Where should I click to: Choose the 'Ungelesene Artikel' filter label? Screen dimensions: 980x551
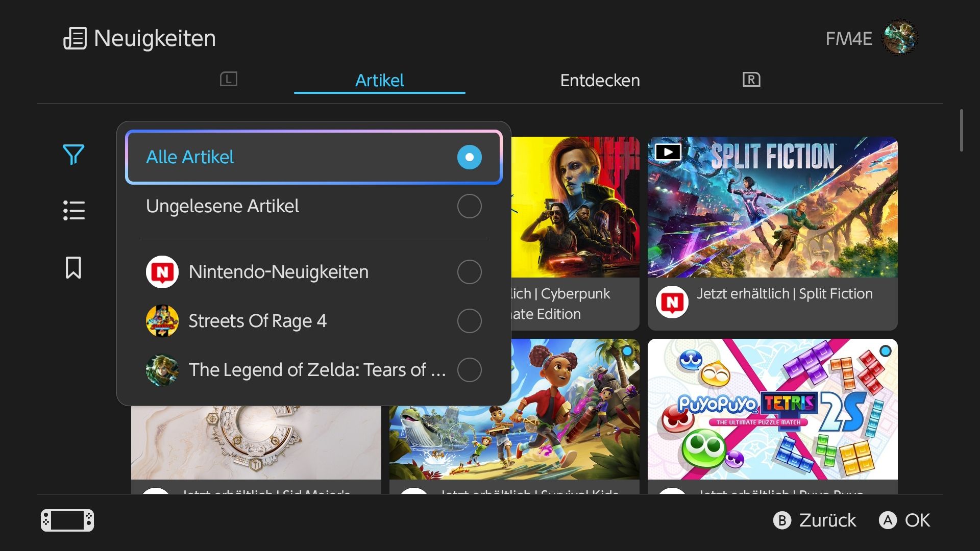point(223,206)
